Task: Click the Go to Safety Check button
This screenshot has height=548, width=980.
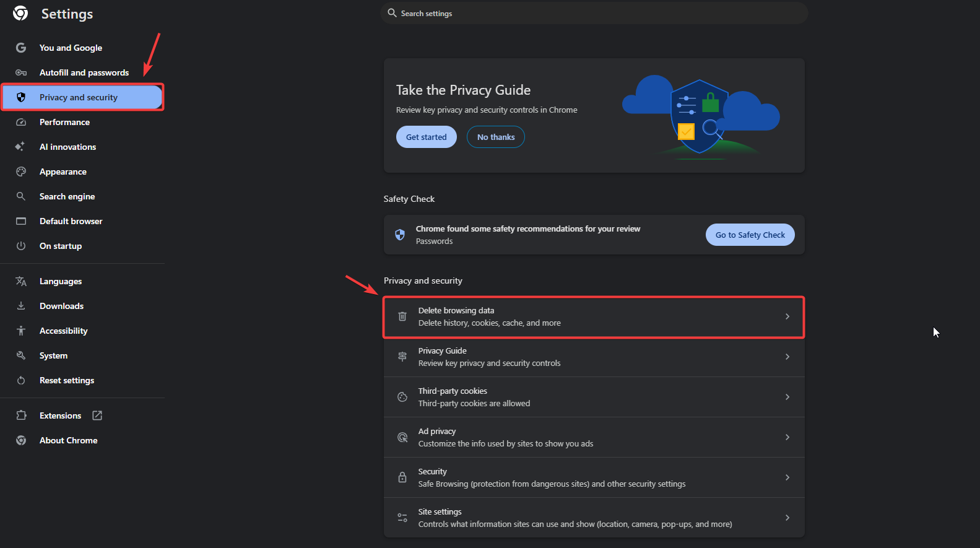Action: pos(750,235)
